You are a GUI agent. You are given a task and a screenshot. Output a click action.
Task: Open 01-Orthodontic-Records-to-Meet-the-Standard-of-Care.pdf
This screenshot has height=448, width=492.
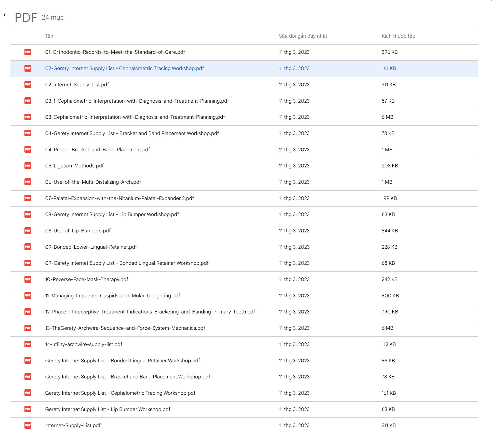(x=115, y=52)
